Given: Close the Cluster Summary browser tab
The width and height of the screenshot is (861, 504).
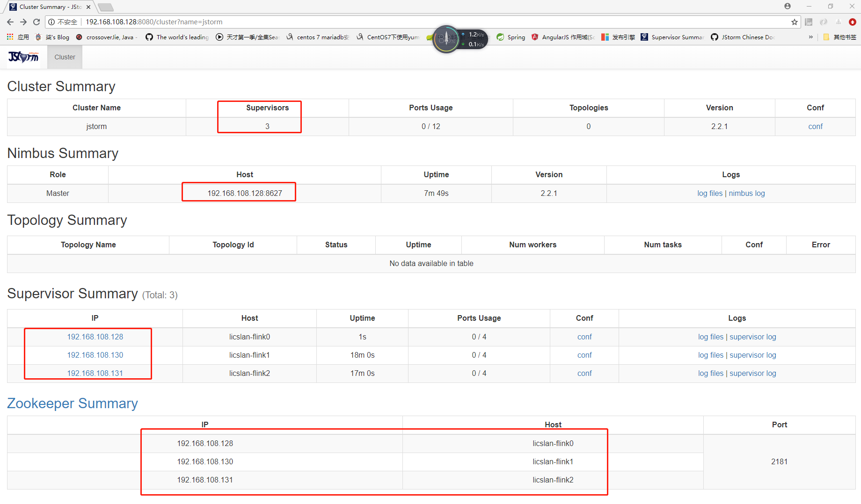Looking at the screenshot, I should pyautogui.click(x=88, y=7).
